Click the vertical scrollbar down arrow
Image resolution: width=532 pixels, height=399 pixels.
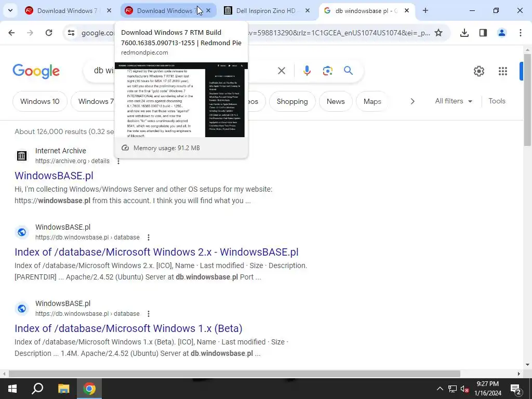(x=527, y=365)
